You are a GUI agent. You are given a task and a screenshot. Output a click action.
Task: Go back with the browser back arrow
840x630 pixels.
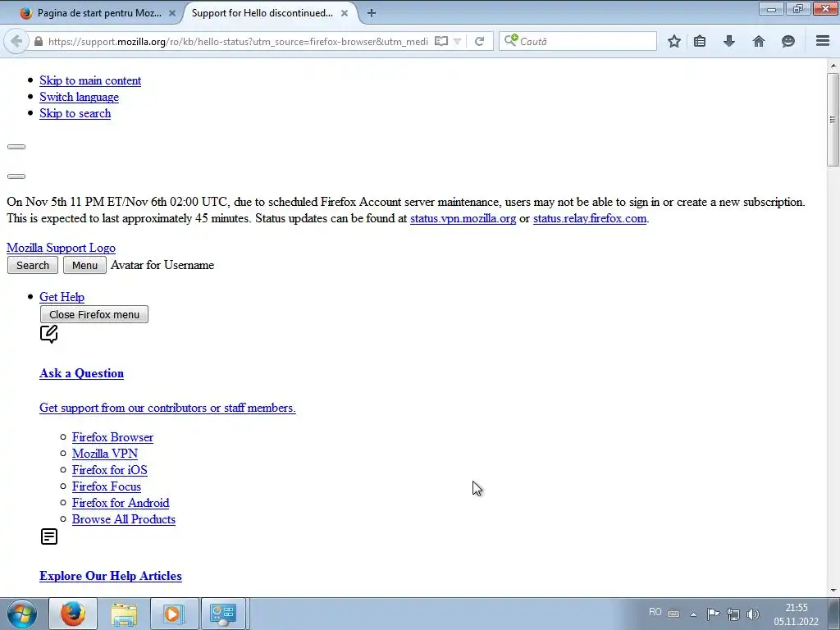click(16, 41)
